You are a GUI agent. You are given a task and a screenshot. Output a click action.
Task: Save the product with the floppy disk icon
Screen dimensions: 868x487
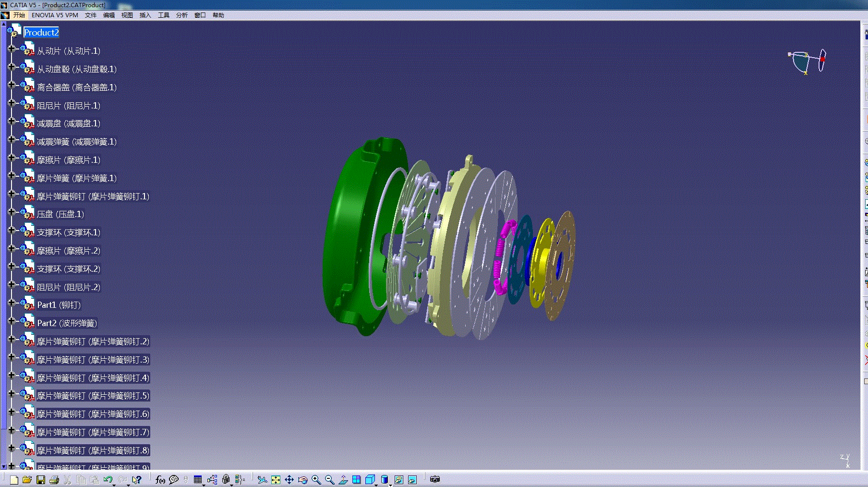[41, 479]
